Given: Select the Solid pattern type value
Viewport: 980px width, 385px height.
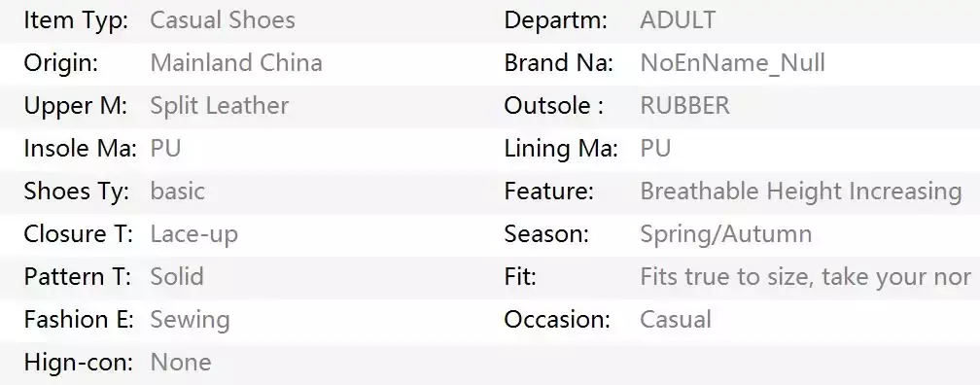Looking at the screenshot, I should 178,276.
